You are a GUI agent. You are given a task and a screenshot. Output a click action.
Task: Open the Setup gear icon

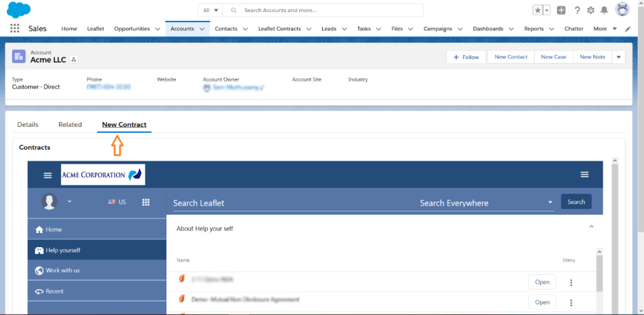coord(590,10)
